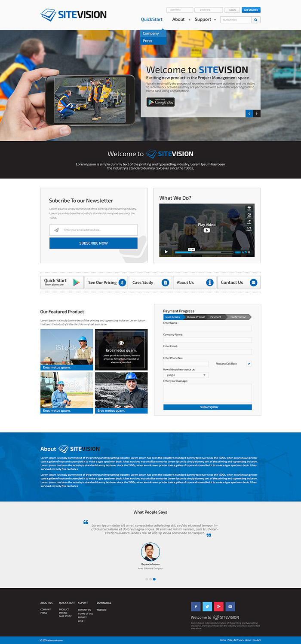301x644 pixels.
Task: Choose Company from QuickStart submenu
Action: click(x=153, y=33)
